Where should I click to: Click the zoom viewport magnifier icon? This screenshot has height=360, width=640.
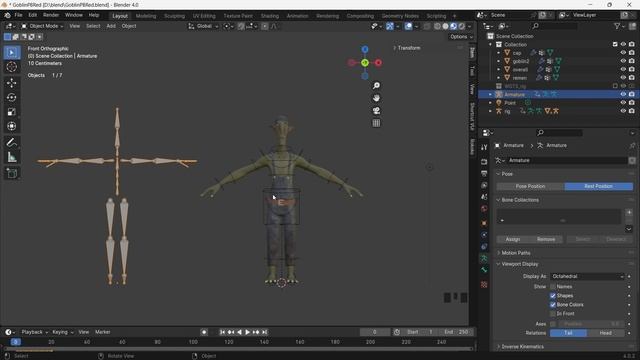click(x=376, y=86)
